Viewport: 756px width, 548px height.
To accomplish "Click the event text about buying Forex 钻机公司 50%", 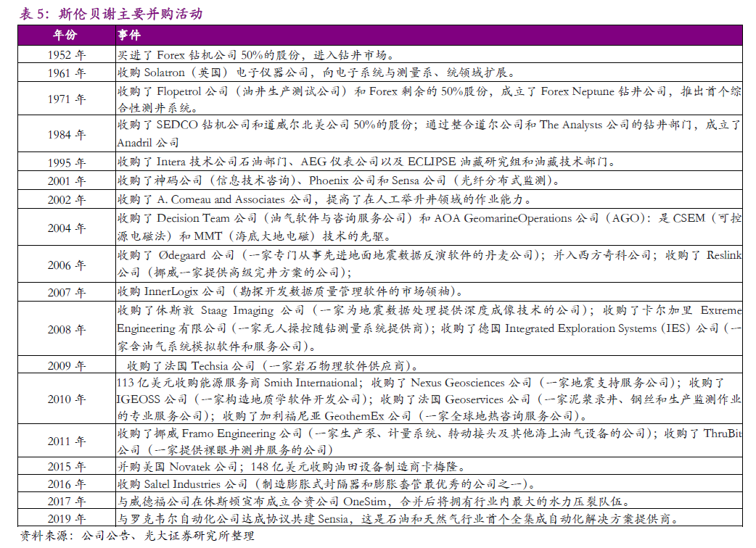I will [257, 55].
